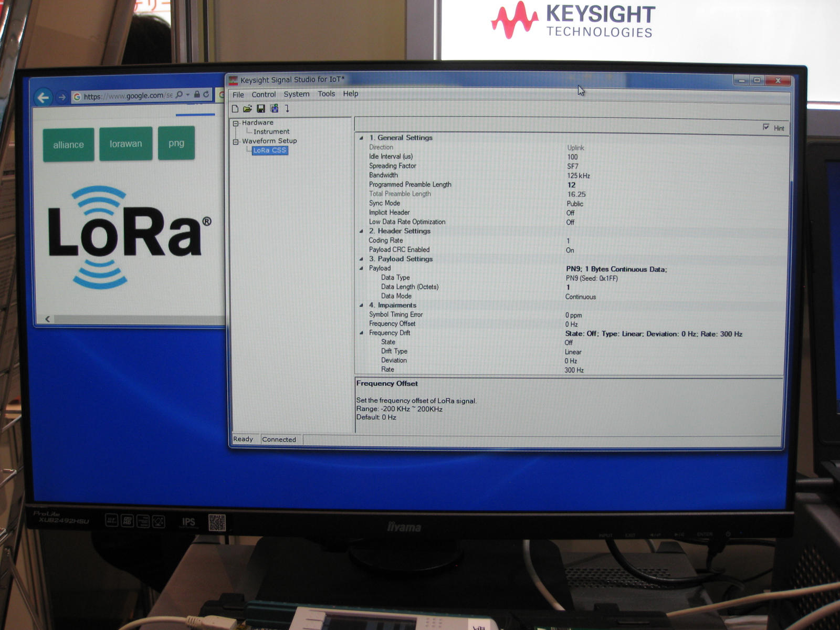Viewport: 840px width, 630px height.
Task: Click the refresh icon in browser address bar
Action: click(x=206, y=94)
